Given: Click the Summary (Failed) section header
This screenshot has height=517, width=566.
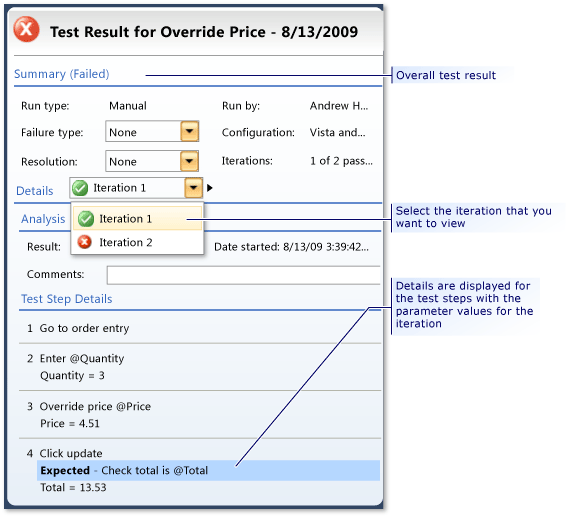Looking at the screenshot, I should [x=62, y=74].
